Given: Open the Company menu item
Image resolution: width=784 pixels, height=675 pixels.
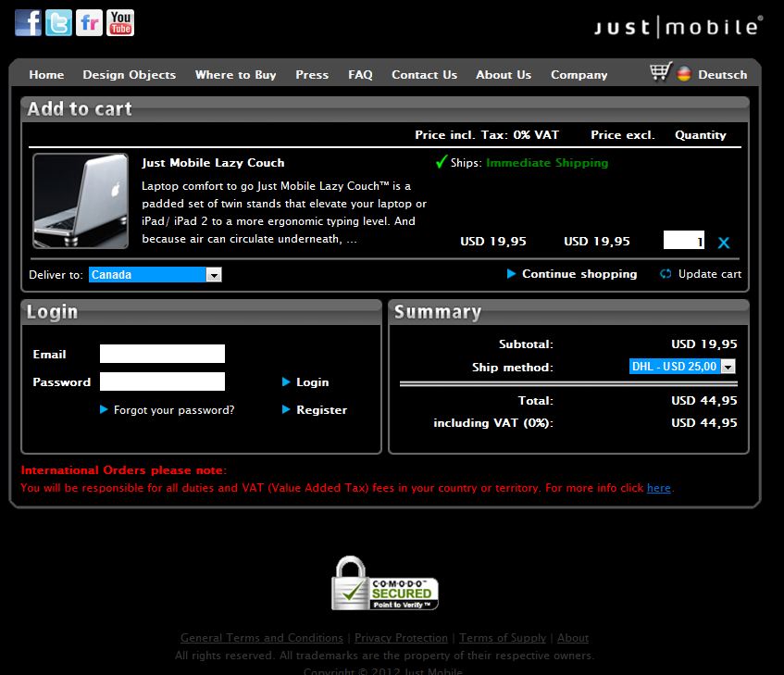Looking at the screenshot, I should click(579, 75).
